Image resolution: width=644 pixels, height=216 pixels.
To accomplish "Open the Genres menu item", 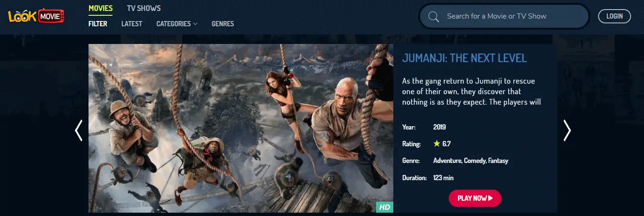I will 222,23.
